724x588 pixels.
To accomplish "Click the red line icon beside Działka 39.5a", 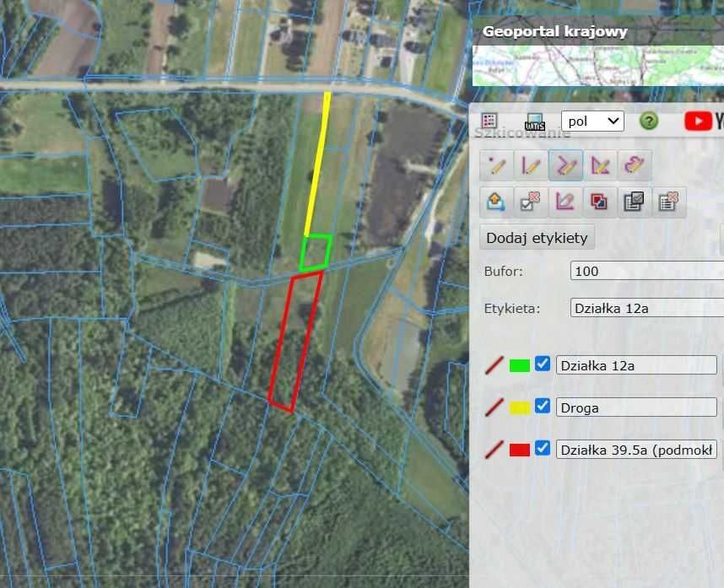I will click(494, 450).
